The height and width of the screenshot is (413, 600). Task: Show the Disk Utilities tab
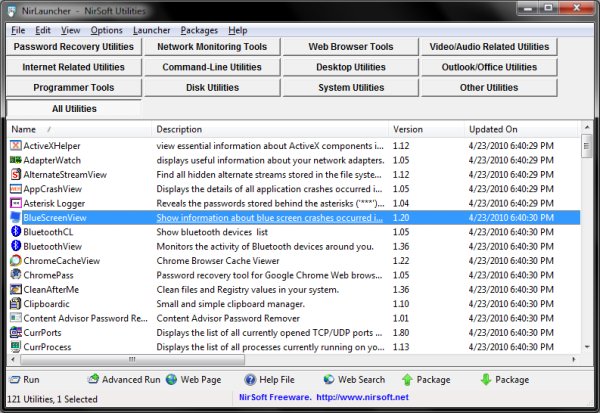tap(212, 88)
